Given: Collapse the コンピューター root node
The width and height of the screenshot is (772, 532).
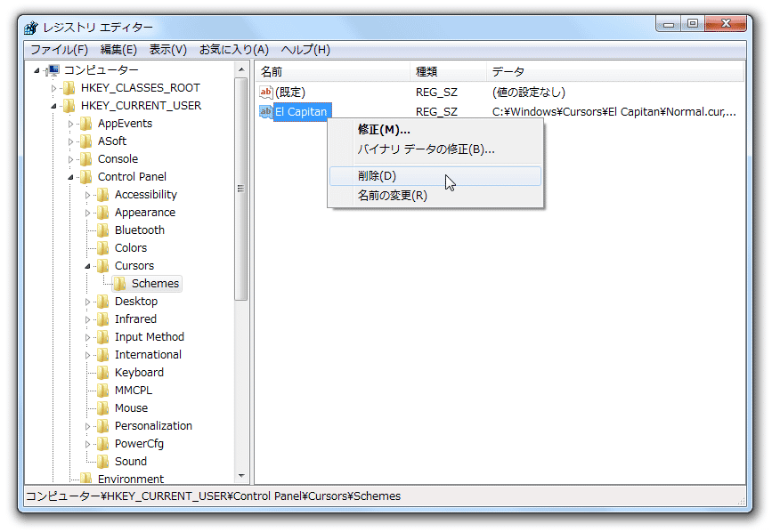Looking at the screenshot, I should click(37, 71).
